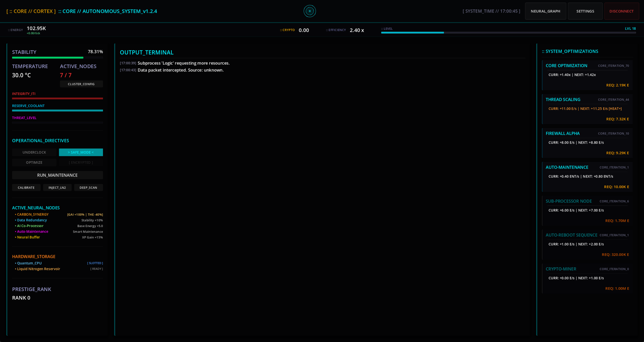Switch directive to UNDERCLOCK mode
The image size is (644, 342).
pos(34,152)
